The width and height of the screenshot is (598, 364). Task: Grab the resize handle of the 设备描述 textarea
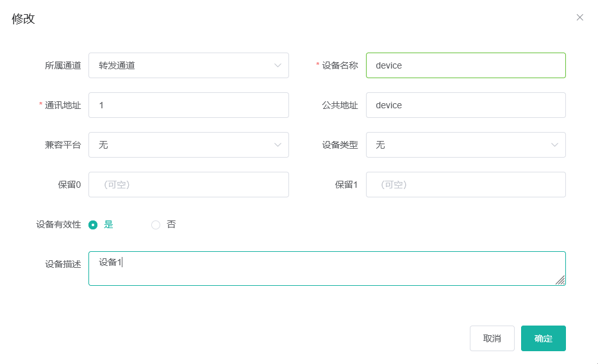coord(560,280)
